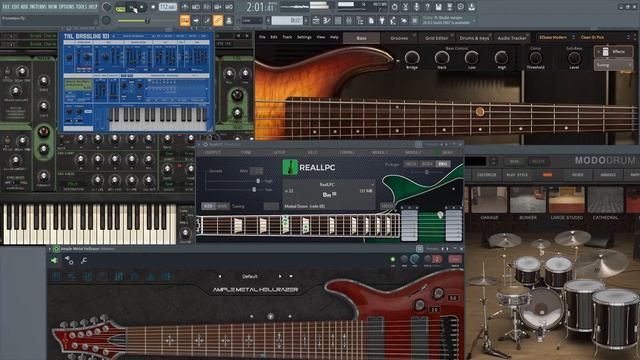Click next preset arrow beside Default in Hellrazer

pyautogui.click(x=280, y=276)
